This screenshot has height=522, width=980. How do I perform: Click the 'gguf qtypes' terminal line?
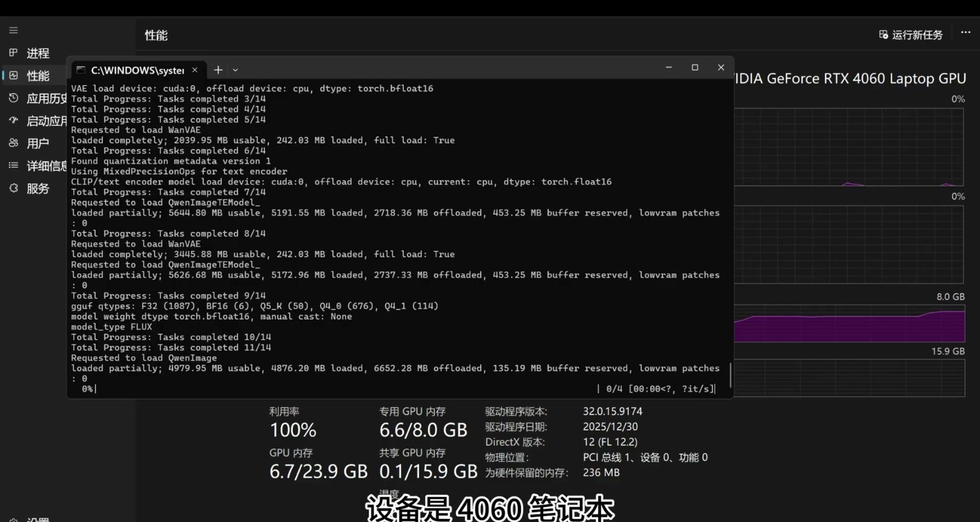255,306
